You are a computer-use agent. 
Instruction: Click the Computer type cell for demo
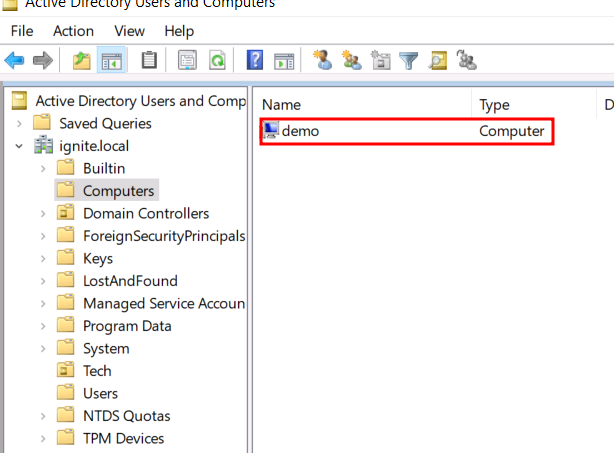(x=512, y=131)
